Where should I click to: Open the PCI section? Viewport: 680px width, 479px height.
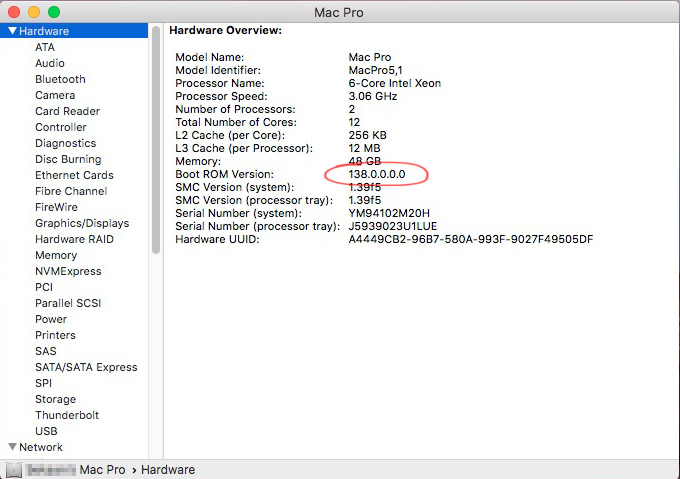44,287
